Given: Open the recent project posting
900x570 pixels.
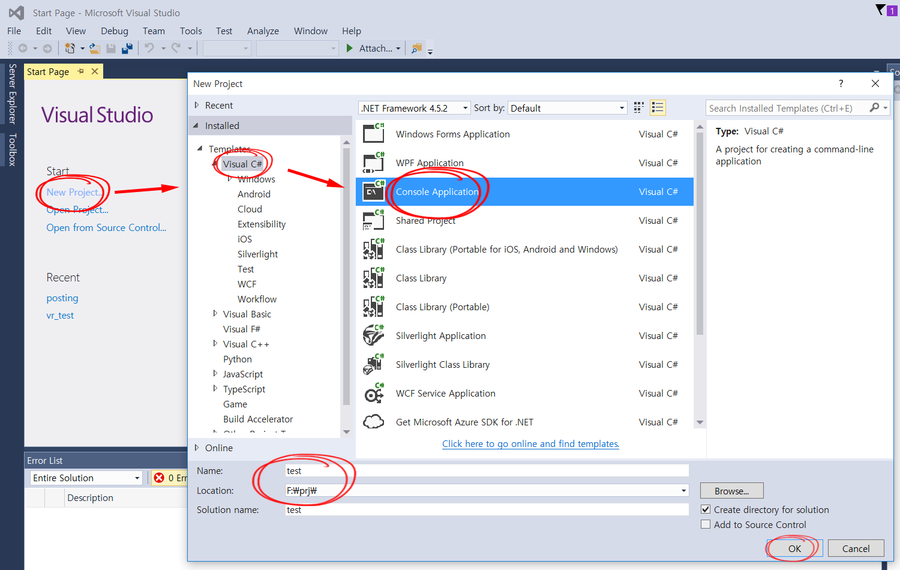Looking at the screenshot, I should tap(62, 298).
